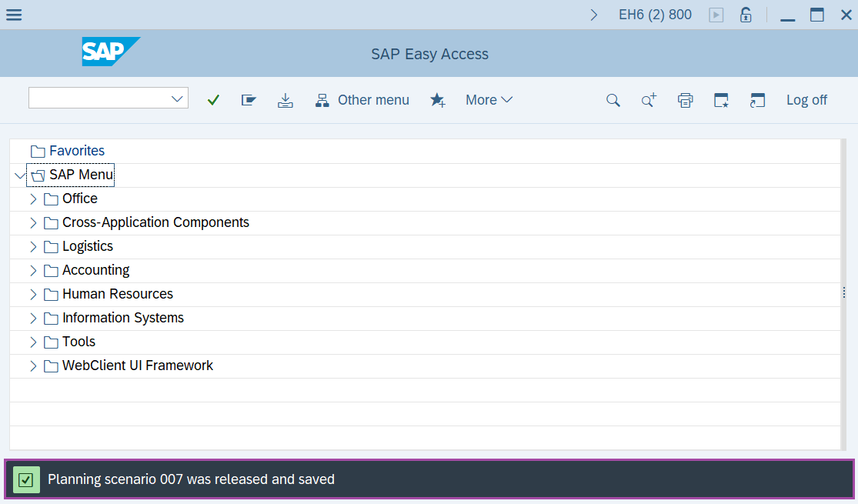Expand the Logistics folder
This screenshot has width=858, height=504.
click(x=33, y=247)
